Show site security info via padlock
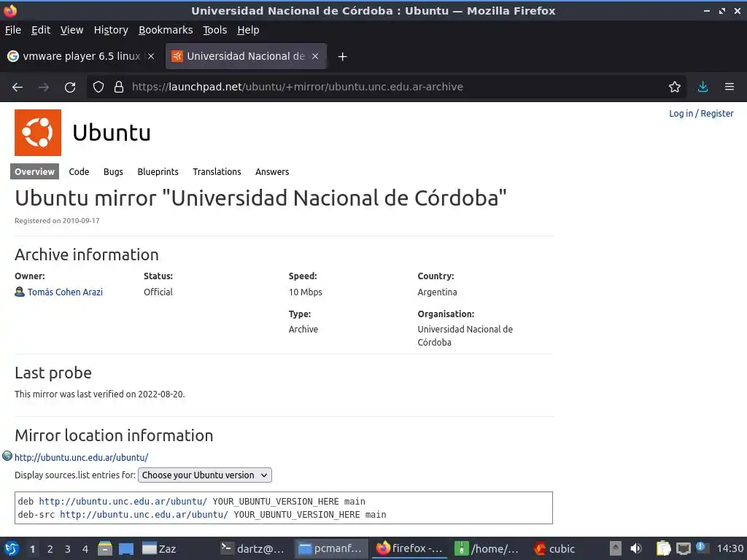 tap(119, 87)
